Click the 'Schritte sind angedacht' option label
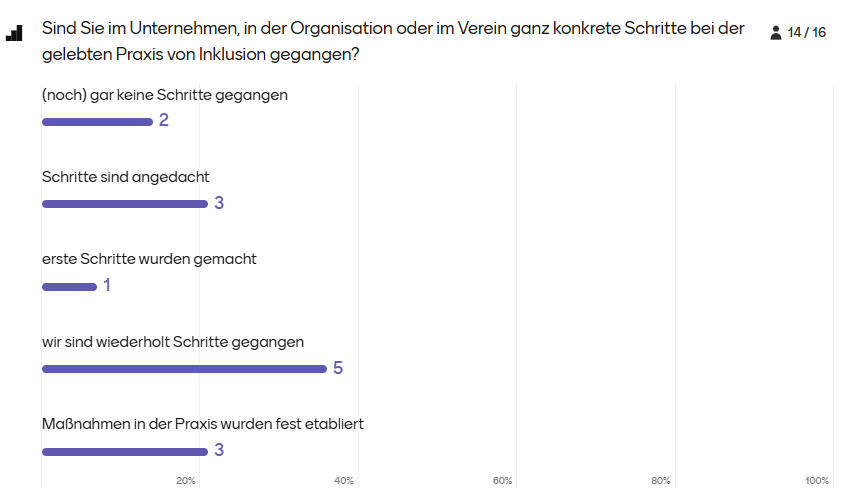The image size is (843, 502). pyautogui.click(x=126, y=177)
